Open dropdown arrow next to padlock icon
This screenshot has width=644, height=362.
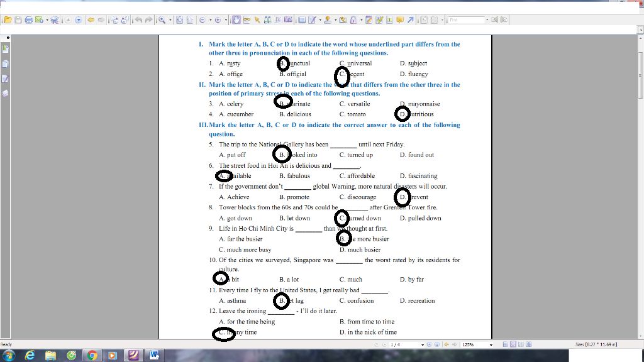pos(362,19)
